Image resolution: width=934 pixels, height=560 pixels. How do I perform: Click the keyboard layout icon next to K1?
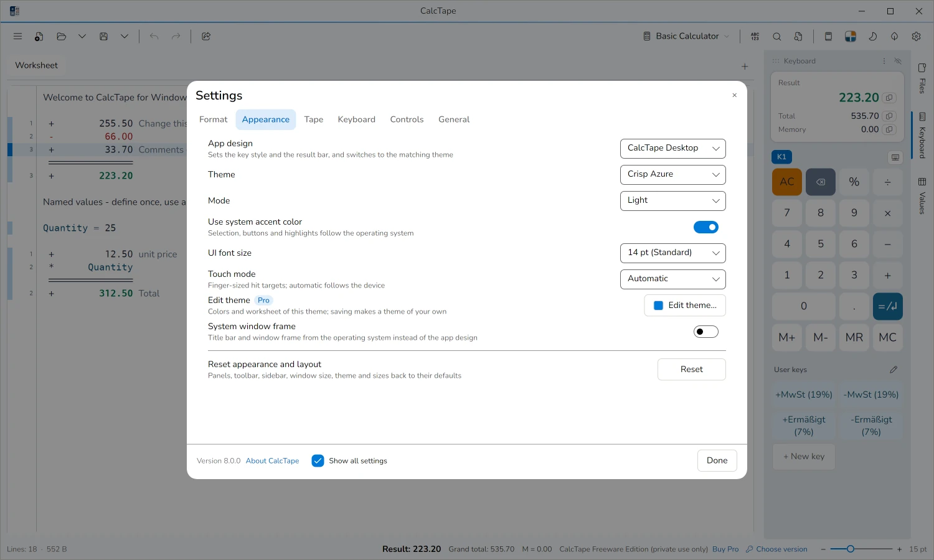pyautogui.click(x=895, y=157)
